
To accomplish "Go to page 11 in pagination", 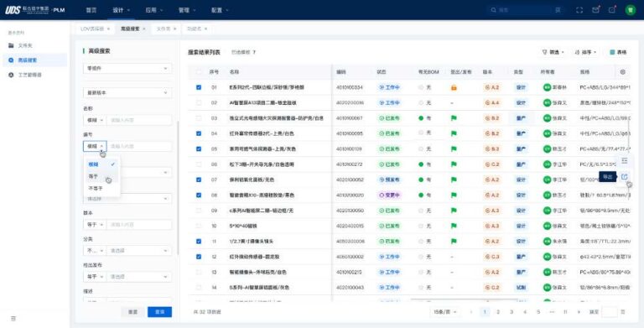I will click(565, 312).
